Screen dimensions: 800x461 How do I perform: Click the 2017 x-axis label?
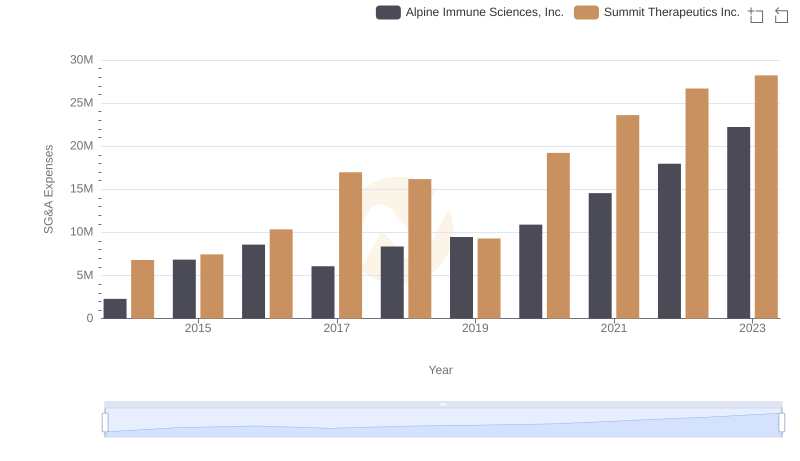coord(337,328)
